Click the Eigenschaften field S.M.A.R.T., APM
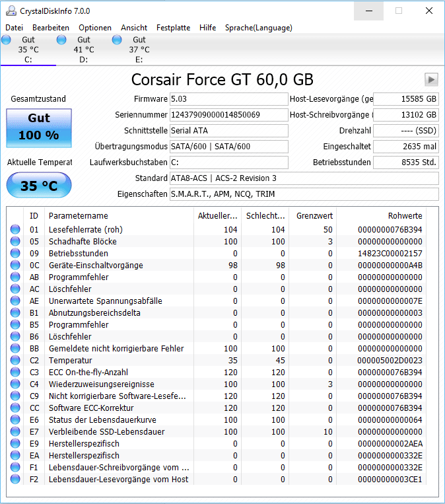Screen dimensions: 445x504 tap(304, 194)
